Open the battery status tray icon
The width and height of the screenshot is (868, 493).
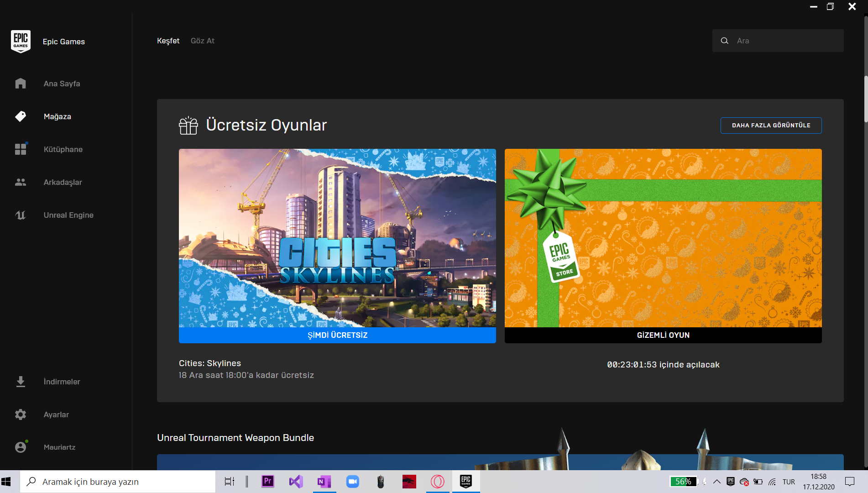(758, 482)
